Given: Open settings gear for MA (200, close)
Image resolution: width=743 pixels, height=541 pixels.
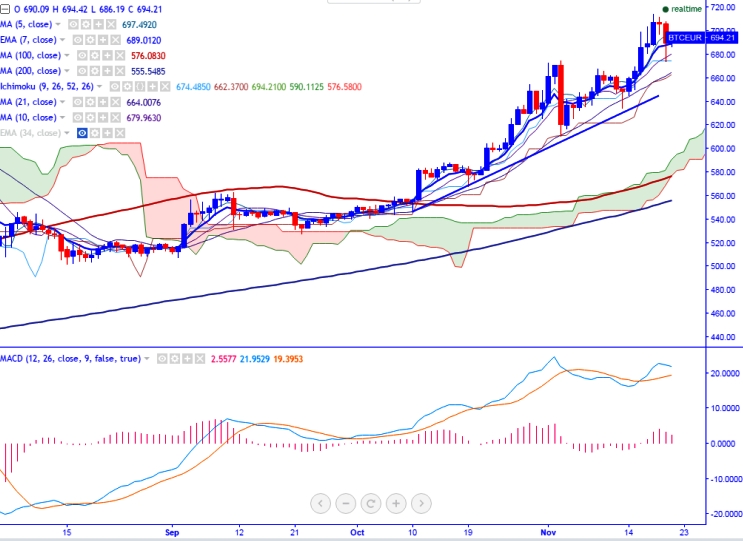Looking at the screenshot, I should pyautogui.click(x=95, y=71).
